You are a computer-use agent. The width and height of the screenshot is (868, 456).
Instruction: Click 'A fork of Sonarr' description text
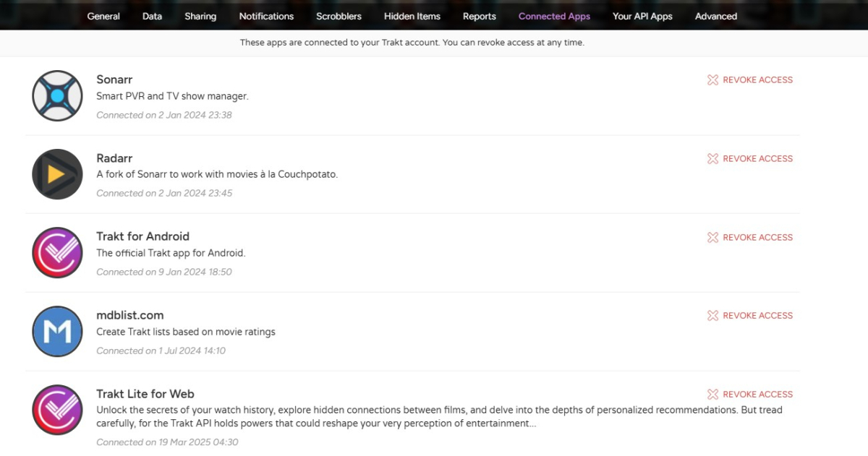pyautogui.click(x=217, y=174)
